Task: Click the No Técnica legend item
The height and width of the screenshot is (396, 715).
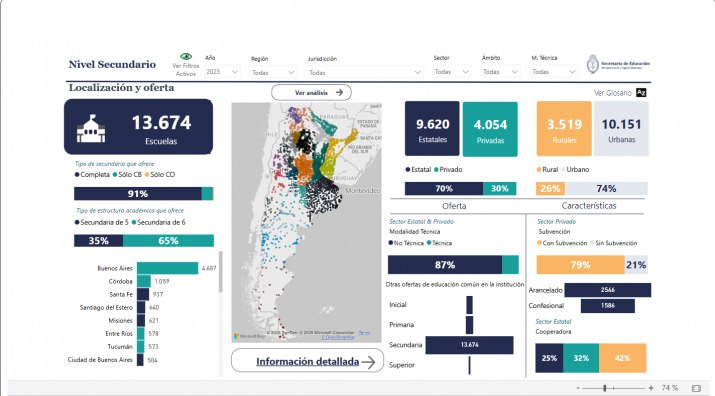Action: click(x=406, y=243)
